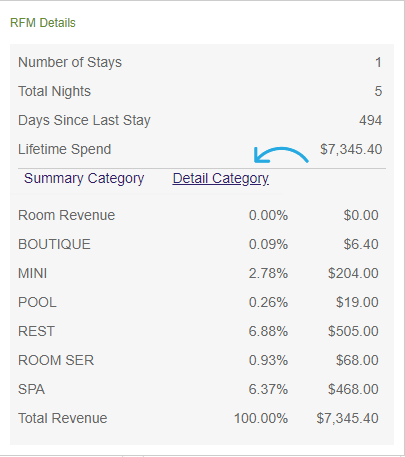Open the Detail Category link

(221, 178)
